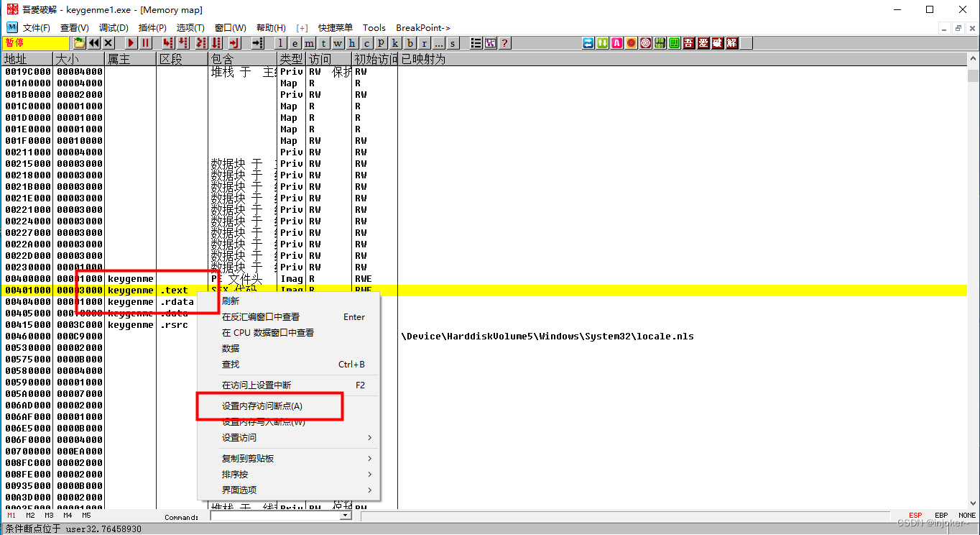The width and height of the screenshot is (980, 535).
Task: Click the pink 'A' plugin icon
Action: [616, 43]
